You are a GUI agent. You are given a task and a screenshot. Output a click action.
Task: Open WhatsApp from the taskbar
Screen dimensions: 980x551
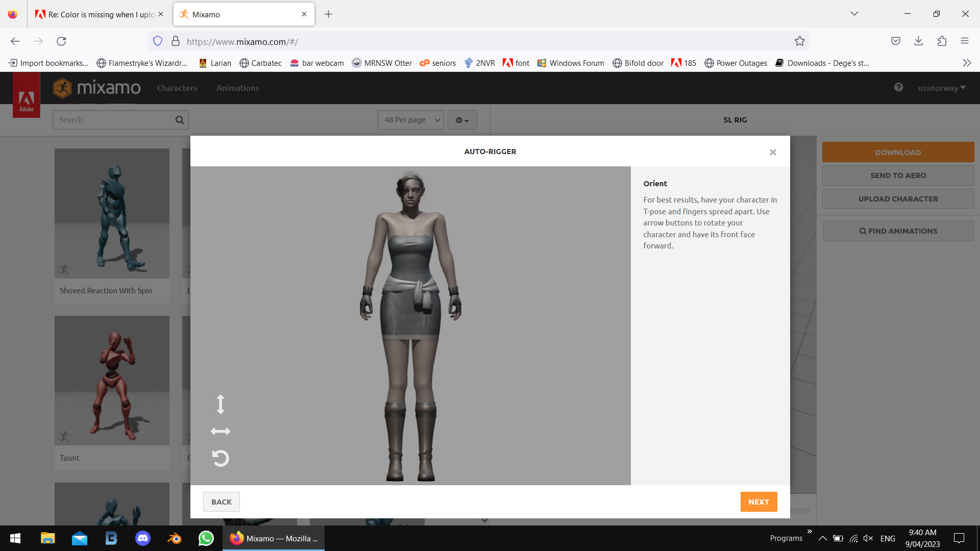pos(205,538)
